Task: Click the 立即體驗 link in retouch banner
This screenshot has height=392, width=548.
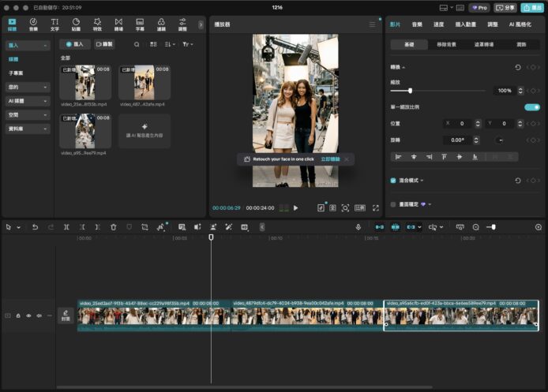Action: tap(330, 159)
